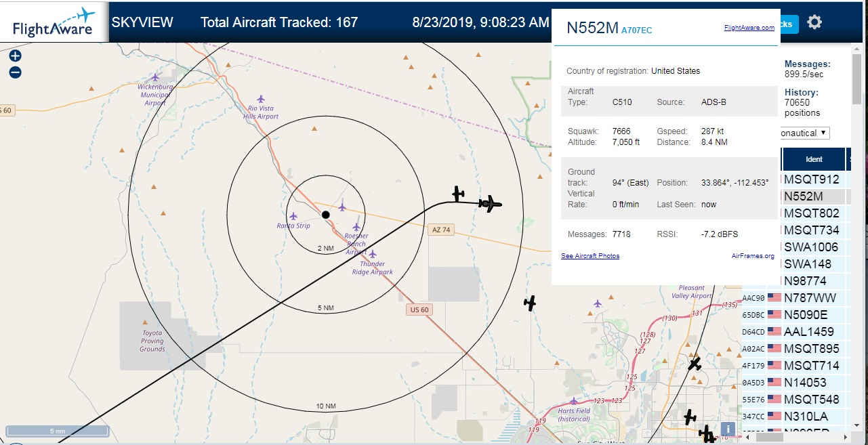This screenshot has width=868, height=445.
Task: Click the US flag in AAL1459 row
Action: [x=774, y=331]
